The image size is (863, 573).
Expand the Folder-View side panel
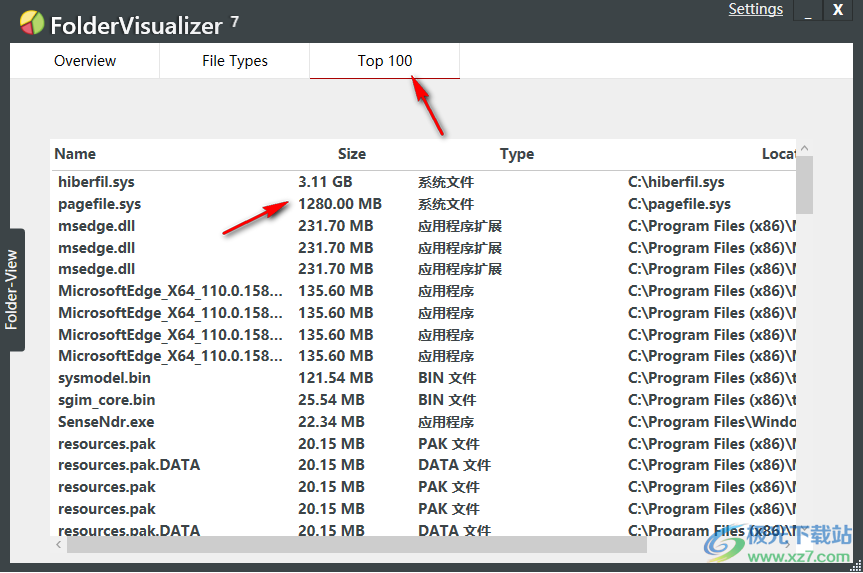(12, 290)
